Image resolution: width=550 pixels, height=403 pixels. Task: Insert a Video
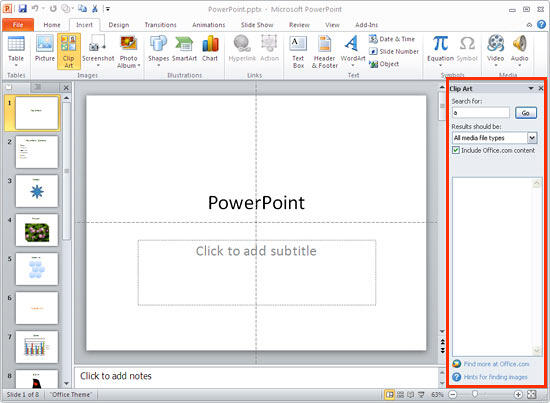tap(495, 51)
